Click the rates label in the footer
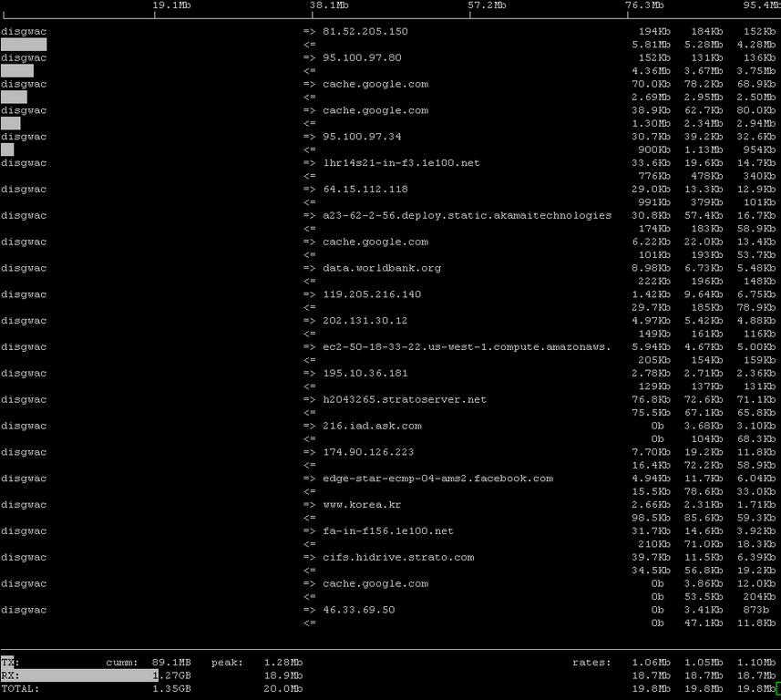This screenshot has height=700, width=781. coord(591,663)
